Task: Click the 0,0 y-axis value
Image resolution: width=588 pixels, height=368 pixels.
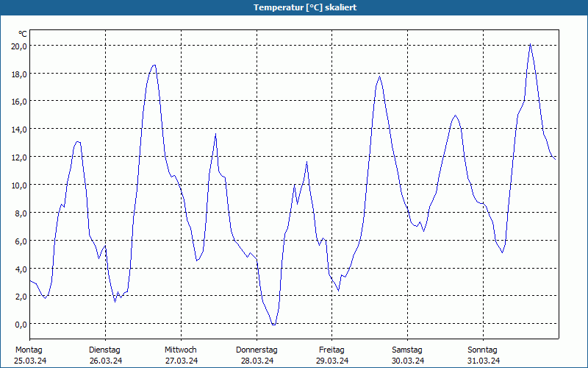Action: tap(21, 325)
